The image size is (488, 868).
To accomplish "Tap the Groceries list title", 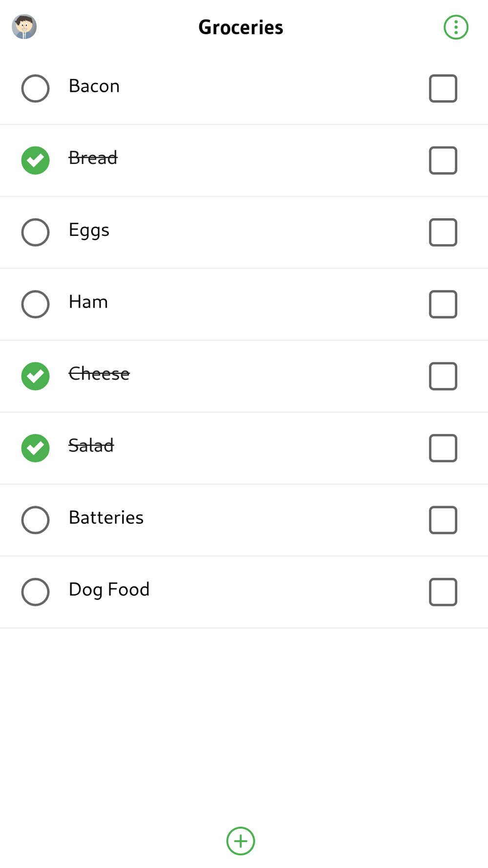I will coord(241,27).
